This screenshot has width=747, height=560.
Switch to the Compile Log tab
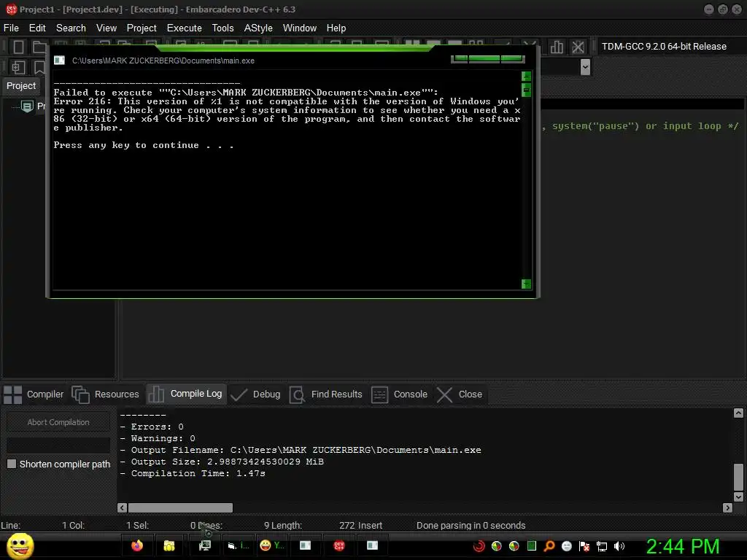[185, 394]
